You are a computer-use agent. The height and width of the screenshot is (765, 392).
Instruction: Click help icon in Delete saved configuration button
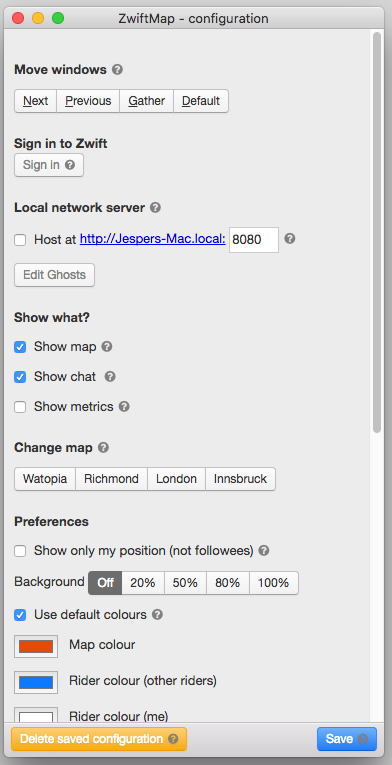tap(173, 739)
